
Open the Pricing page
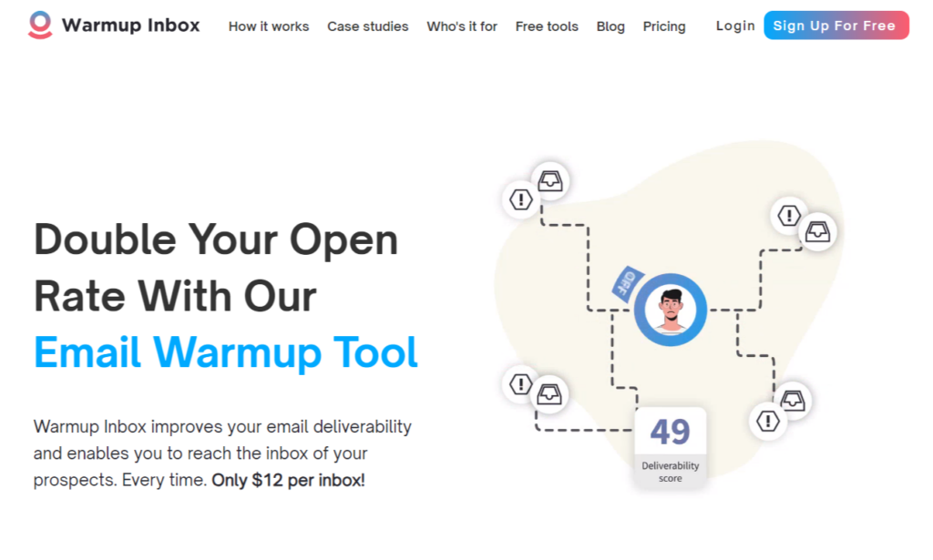(664, 26)
